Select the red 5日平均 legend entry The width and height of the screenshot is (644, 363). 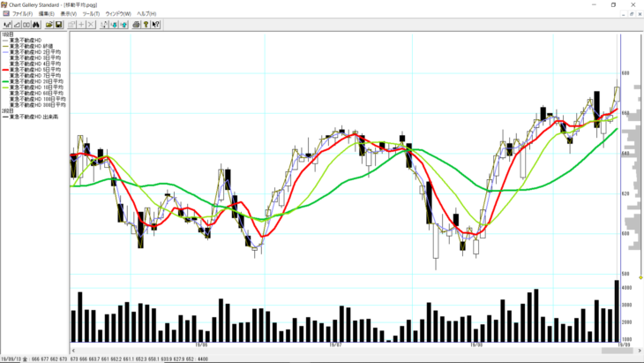click(35, 69)
